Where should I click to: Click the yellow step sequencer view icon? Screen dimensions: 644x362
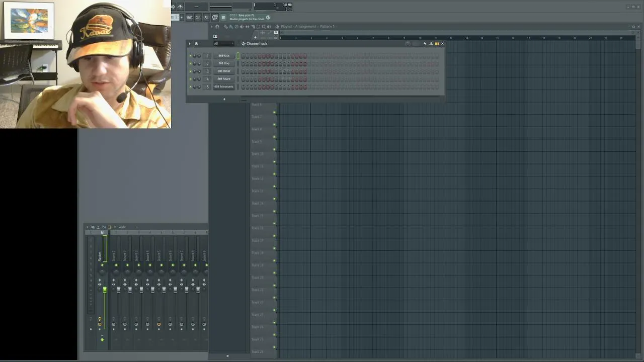[x=436, y=44]
